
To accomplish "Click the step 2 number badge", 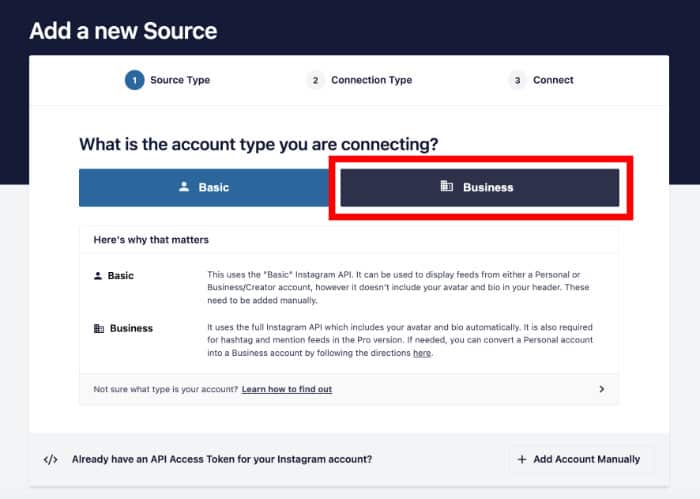I will 315,80.
